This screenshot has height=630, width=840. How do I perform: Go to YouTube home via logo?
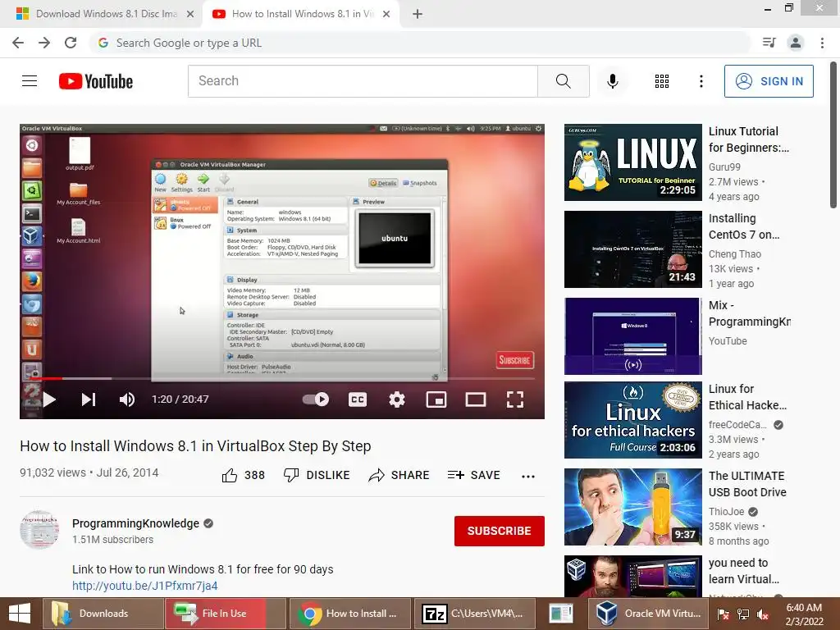(96, 81)
